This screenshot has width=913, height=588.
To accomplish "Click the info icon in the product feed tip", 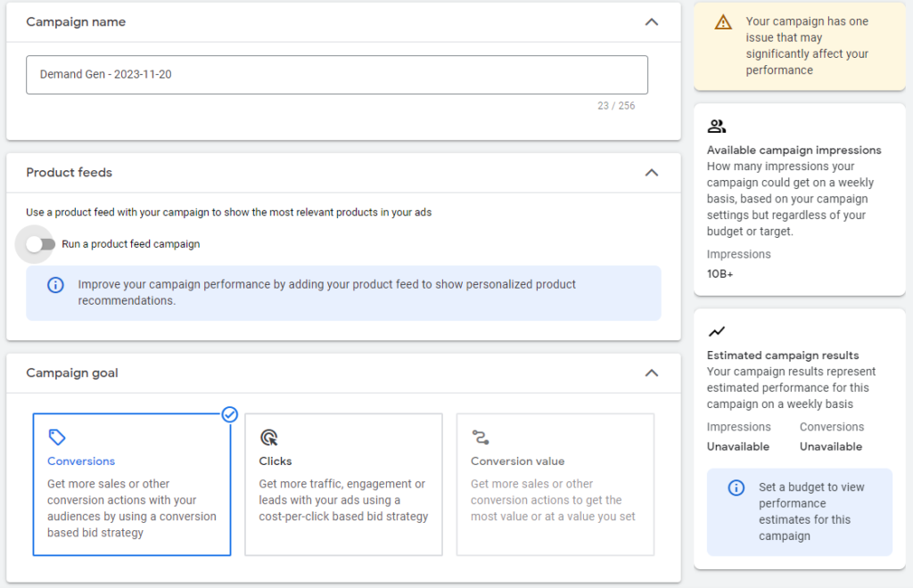I will click(55, 285).
